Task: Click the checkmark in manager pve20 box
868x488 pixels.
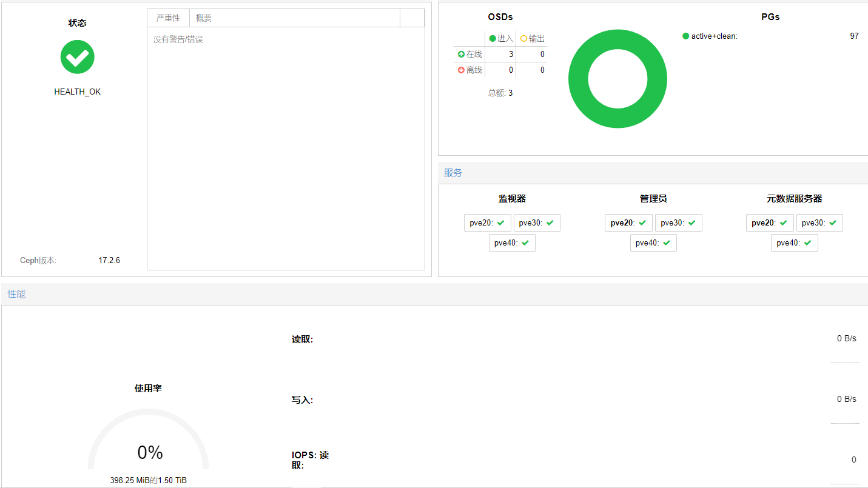Action: coord(642,222)
